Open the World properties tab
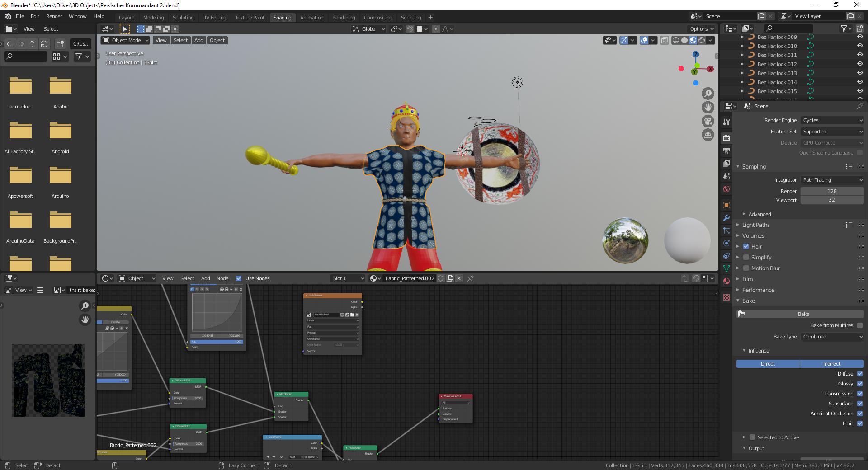Viewport: 868px width, 470px height. point(726,189)
